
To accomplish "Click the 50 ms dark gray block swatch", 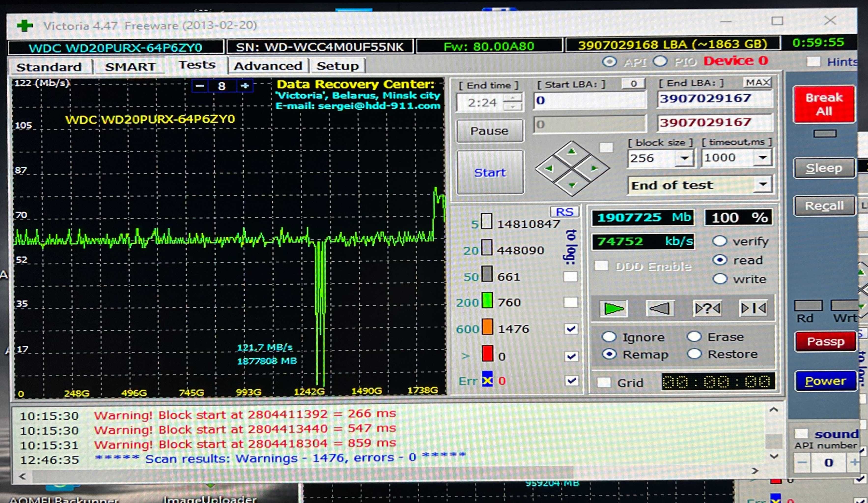I will click(487, 274).
